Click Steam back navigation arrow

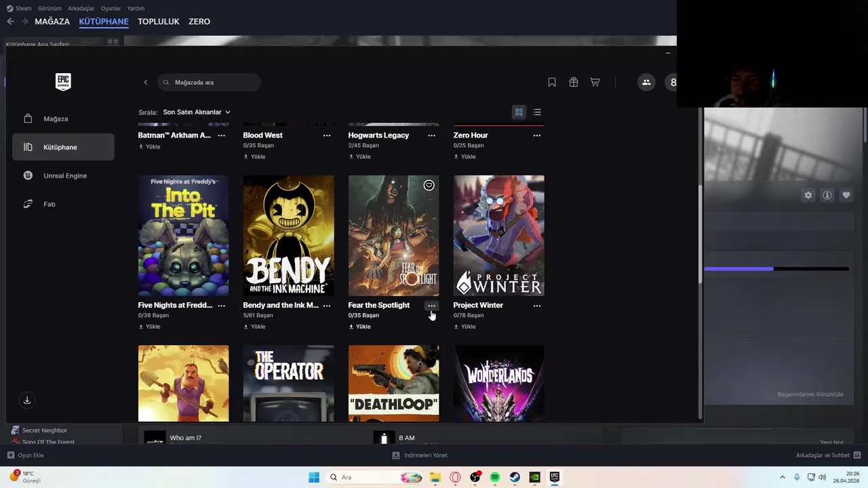[x=10, y=22]
